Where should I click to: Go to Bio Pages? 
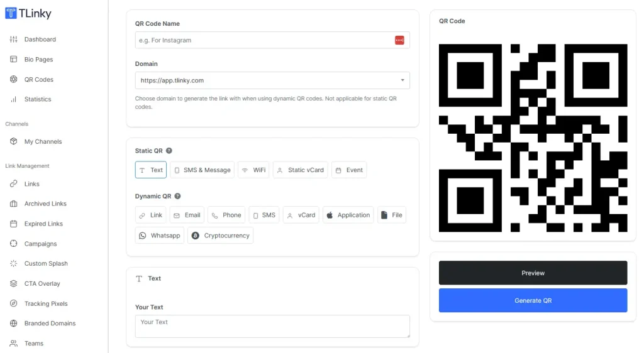click(x=38, y=60)
